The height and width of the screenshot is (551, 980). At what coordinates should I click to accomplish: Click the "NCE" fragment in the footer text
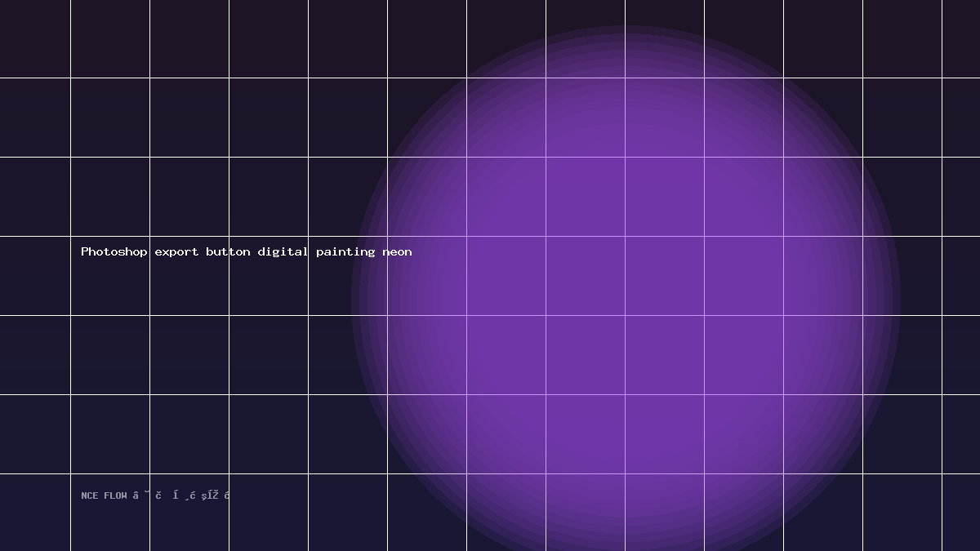pos(89,495)
